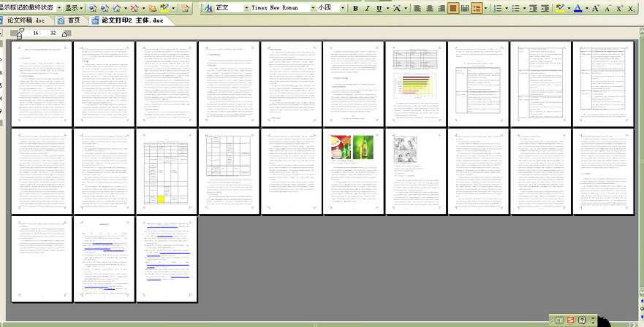Viewport: 644px width, 327px height.
Task: Select the first page thumbnail
Action: tap(42, 83)
